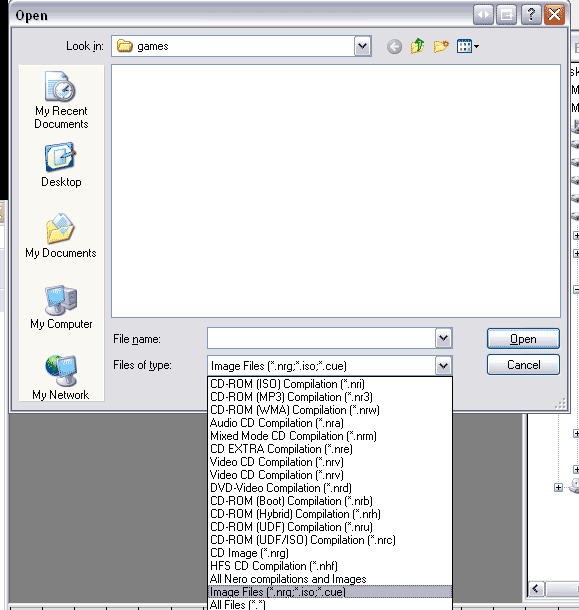Click the Look in games combo box

[x=241, y=46]
